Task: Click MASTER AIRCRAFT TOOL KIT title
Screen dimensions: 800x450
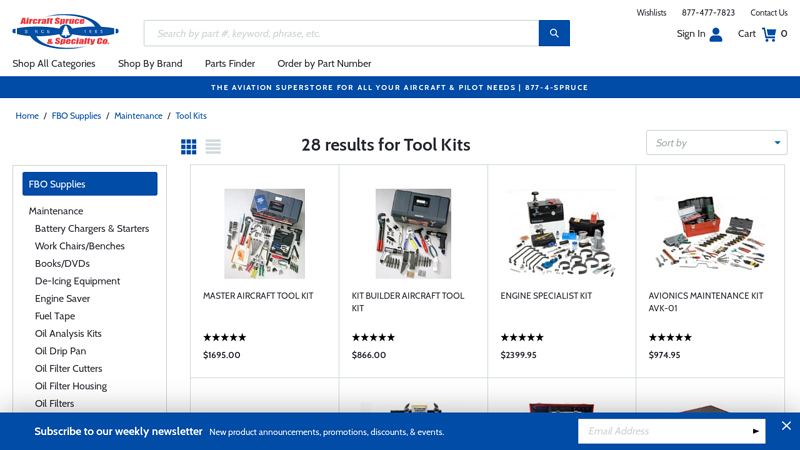Action: point(258,296)
